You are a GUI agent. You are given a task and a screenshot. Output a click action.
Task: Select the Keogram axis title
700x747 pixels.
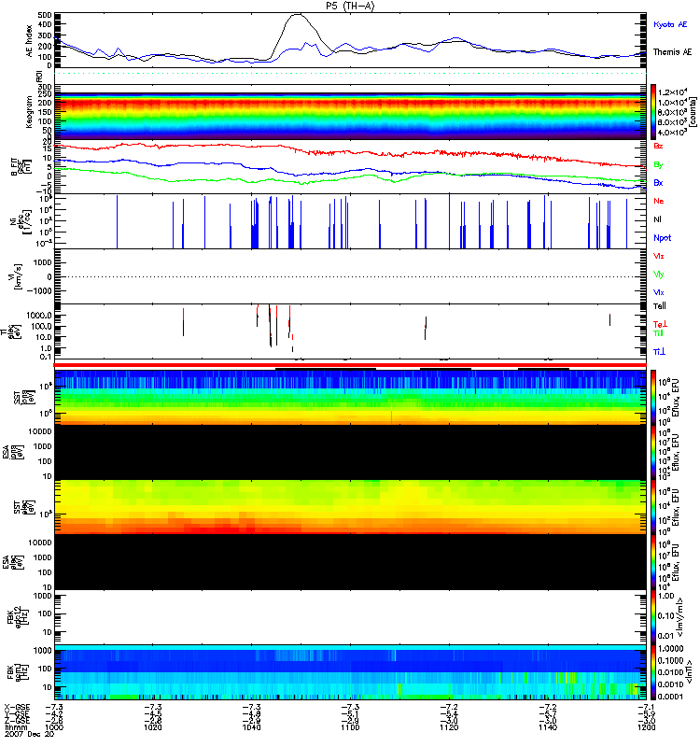(29, 112)
